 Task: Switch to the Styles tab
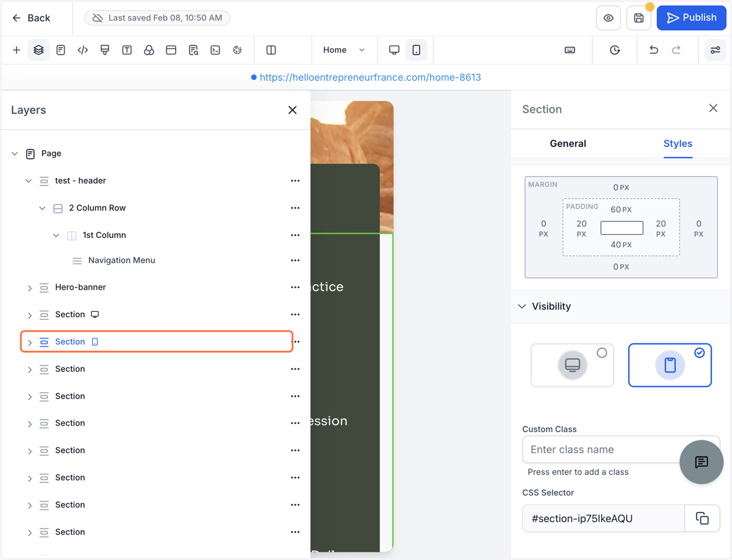(x=678, y=143)
